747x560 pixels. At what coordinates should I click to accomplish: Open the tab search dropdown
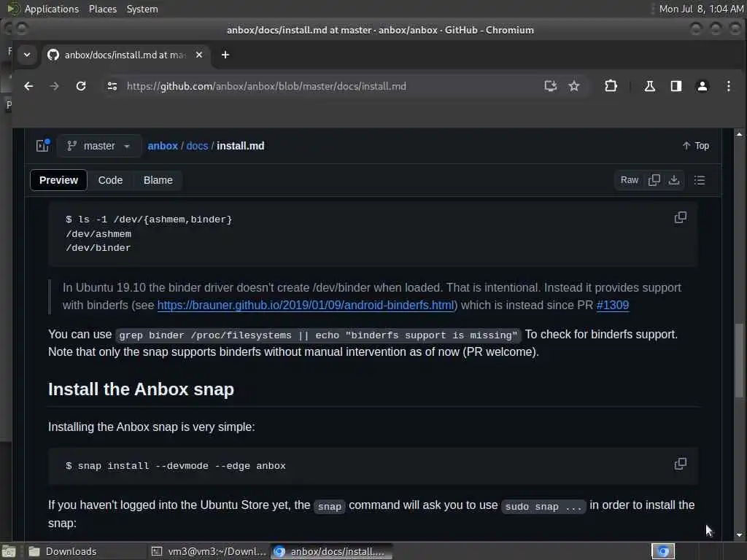(27, 55)
